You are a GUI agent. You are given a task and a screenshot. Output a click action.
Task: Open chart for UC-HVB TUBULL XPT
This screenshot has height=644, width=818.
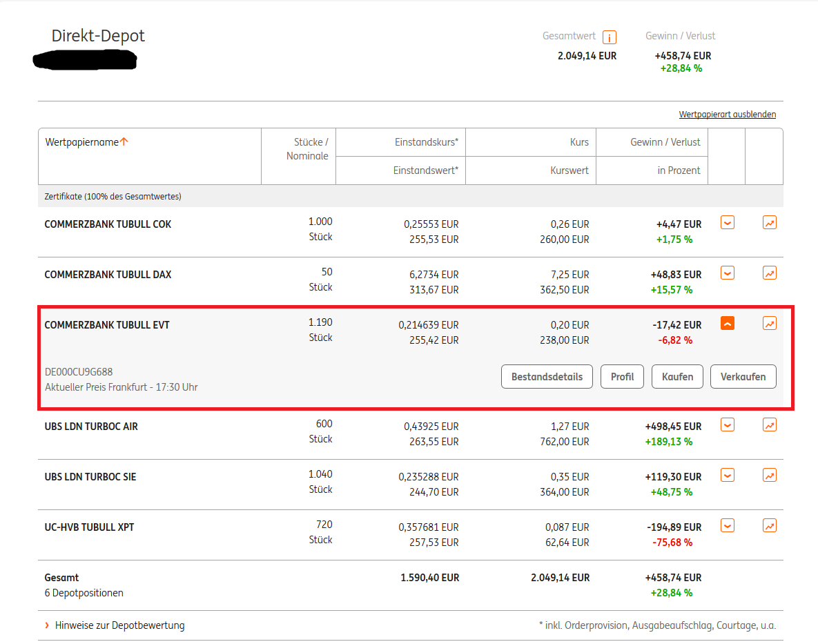[x=769, y=526]
